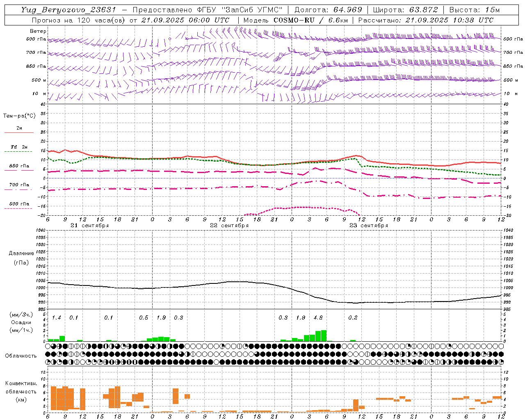Click the (мм/1ч.) unit label
The height and width of the screenshot is (420, 525).
coord(21,330)
